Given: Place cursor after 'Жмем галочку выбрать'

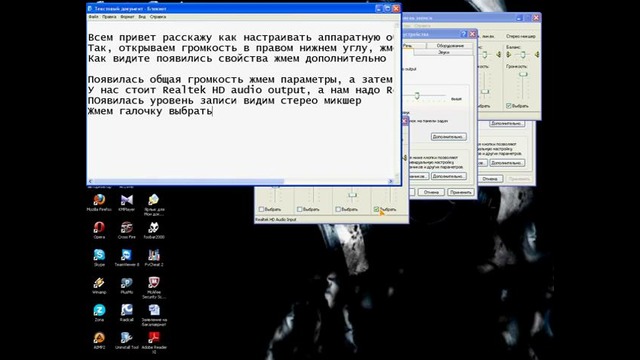Looking at the screenshot, I should click(213, 111).
